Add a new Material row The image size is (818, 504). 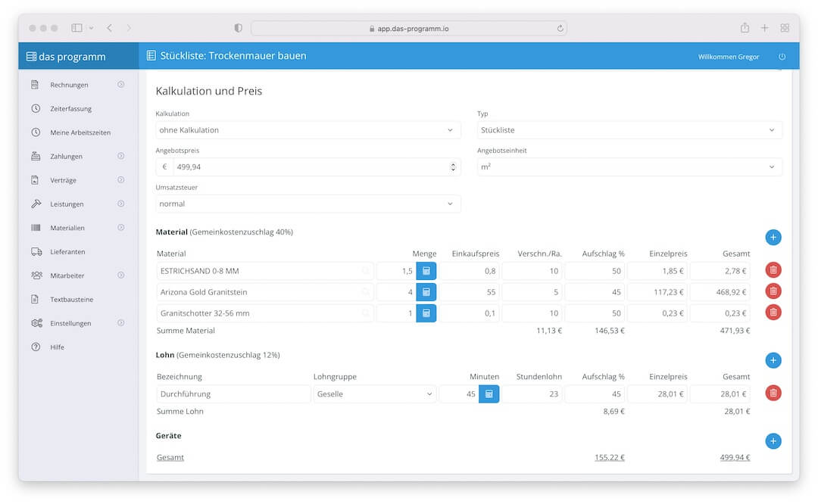(773, 238)
